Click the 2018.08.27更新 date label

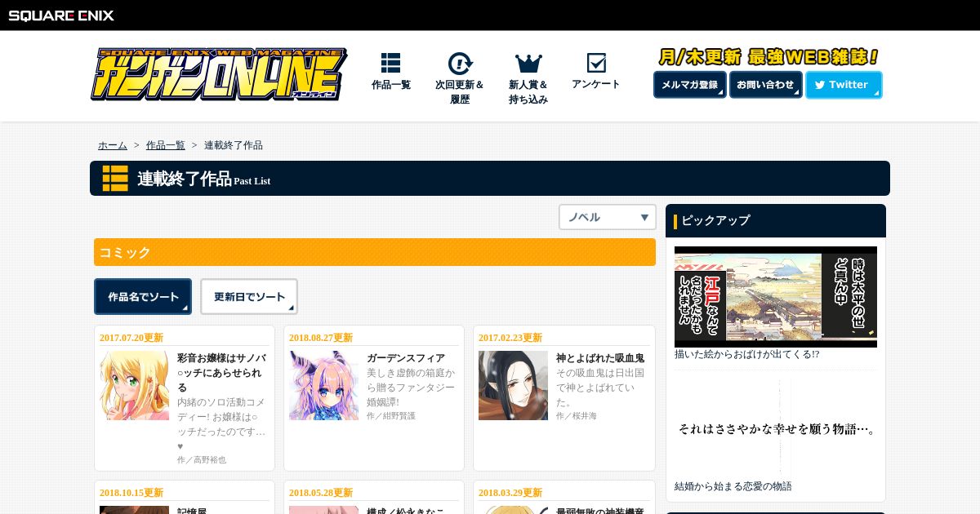pyautogui.click(x=321, y=338)
